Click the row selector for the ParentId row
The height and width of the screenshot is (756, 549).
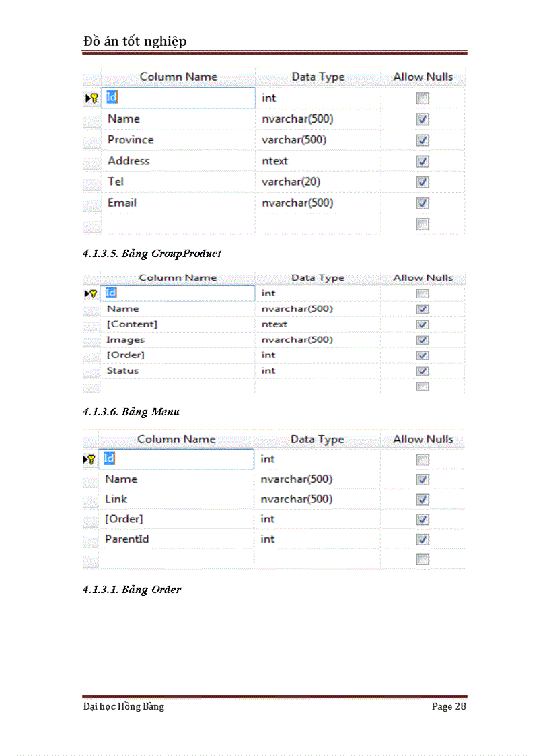point(92,539)
